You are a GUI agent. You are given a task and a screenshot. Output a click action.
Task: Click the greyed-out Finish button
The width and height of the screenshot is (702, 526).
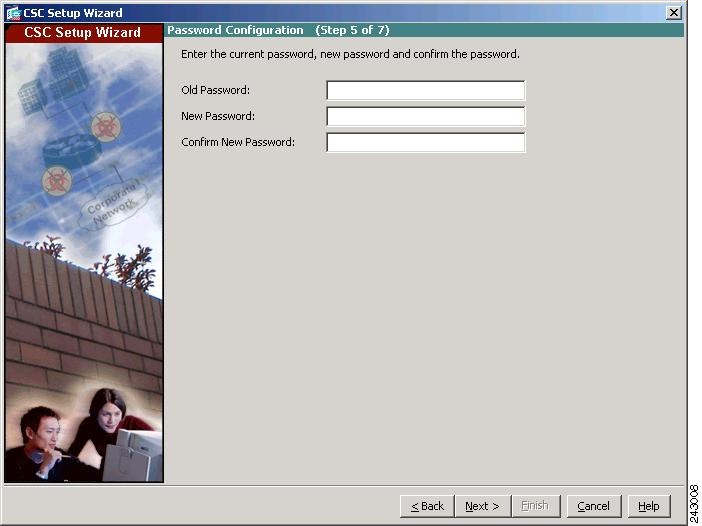click(x=535, y=506)
